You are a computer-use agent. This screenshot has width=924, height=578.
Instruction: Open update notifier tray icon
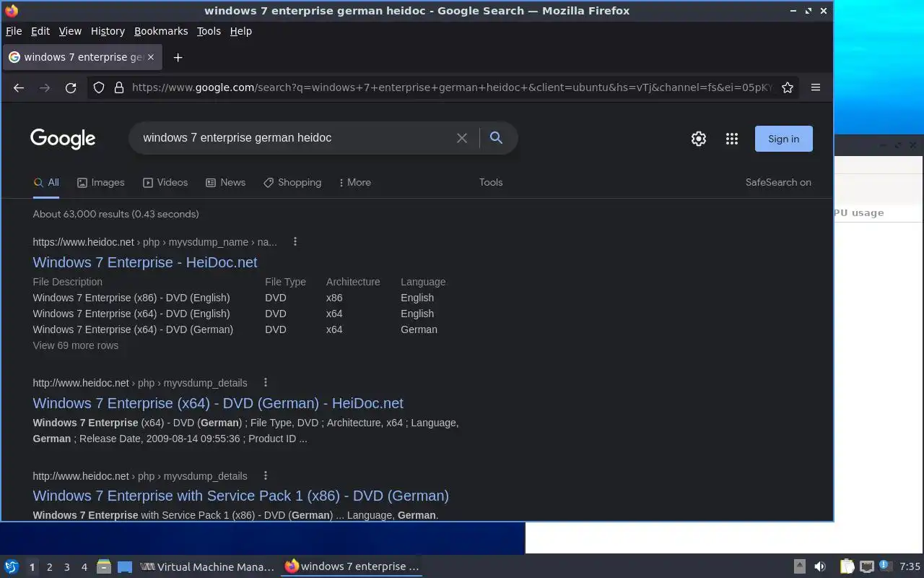[886, 566]
